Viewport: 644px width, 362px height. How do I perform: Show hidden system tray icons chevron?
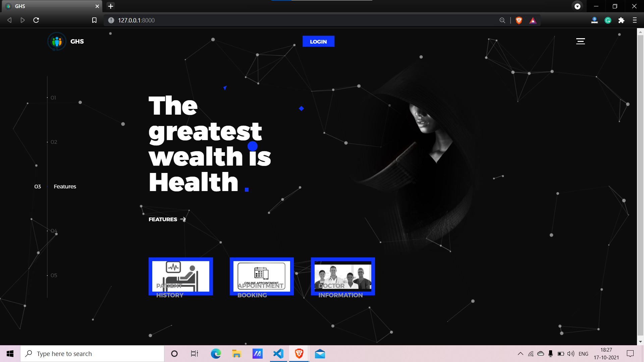[x=520, y=354]
